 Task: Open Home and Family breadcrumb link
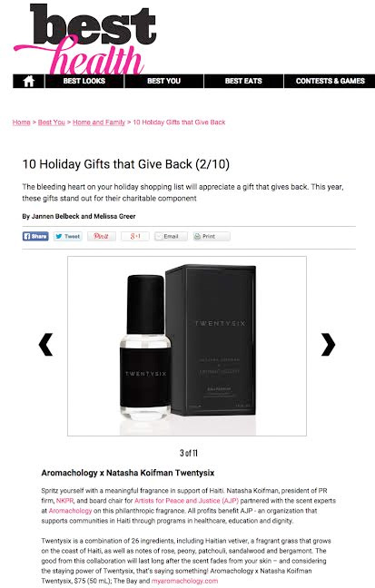99,122
